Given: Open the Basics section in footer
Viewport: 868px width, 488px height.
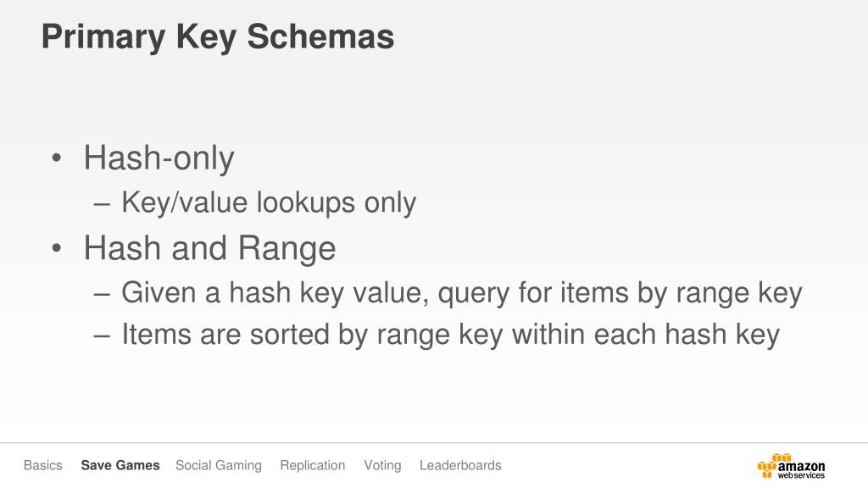Looking at the screenshot, I should [x=43, y=465].
